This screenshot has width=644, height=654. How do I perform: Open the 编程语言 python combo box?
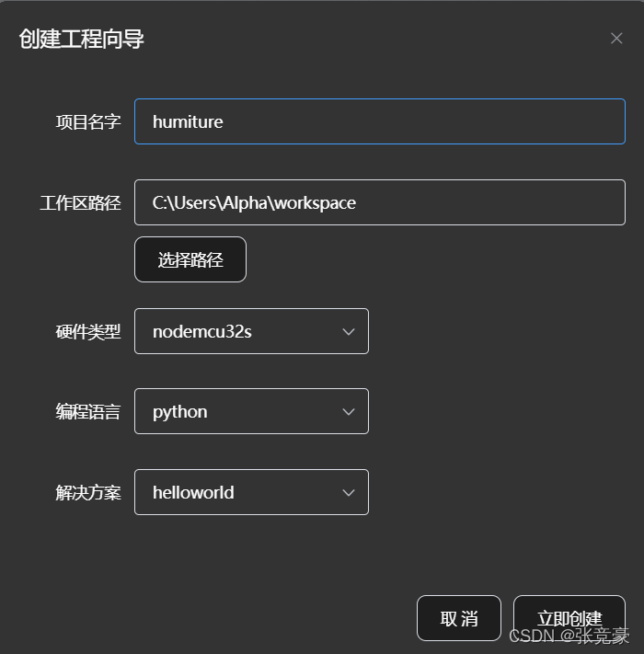coord(251,411)
